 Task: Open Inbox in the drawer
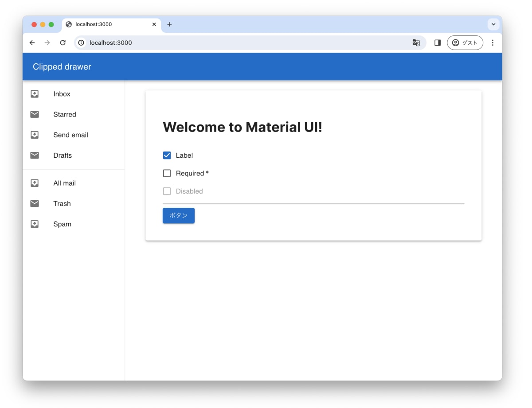click(74, 94)
